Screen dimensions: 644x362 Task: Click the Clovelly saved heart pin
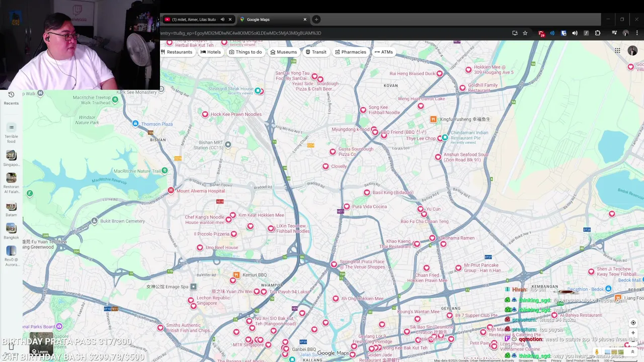[326, 166]
